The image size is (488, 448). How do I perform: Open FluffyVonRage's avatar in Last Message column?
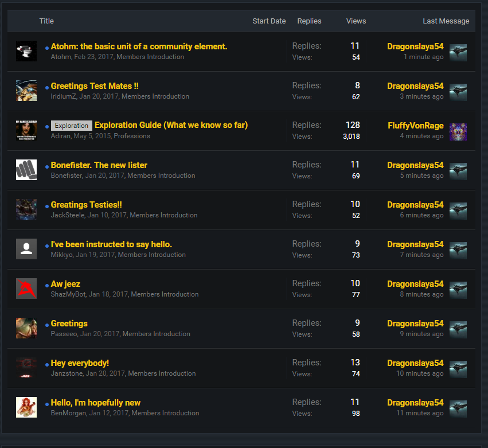point(458,131)
